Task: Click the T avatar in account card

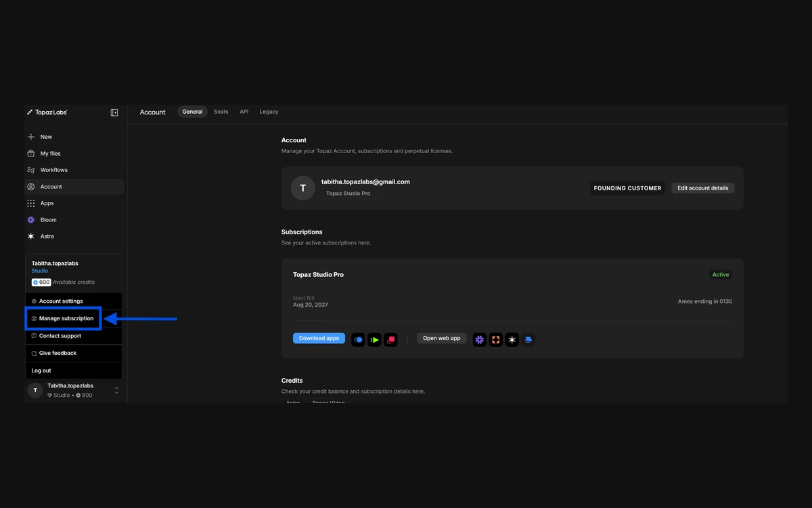Action: [x=302, y=188]
